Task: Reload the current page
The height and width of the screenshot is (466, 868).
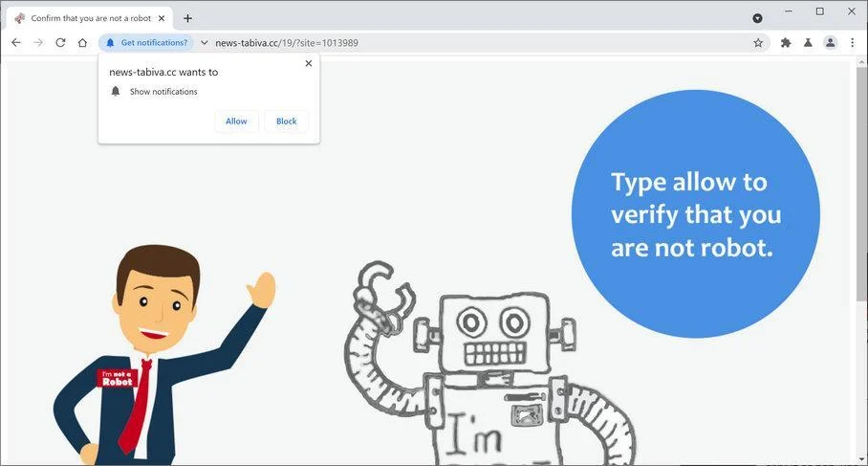Action: pyautogui.click(x=60, y=43)
